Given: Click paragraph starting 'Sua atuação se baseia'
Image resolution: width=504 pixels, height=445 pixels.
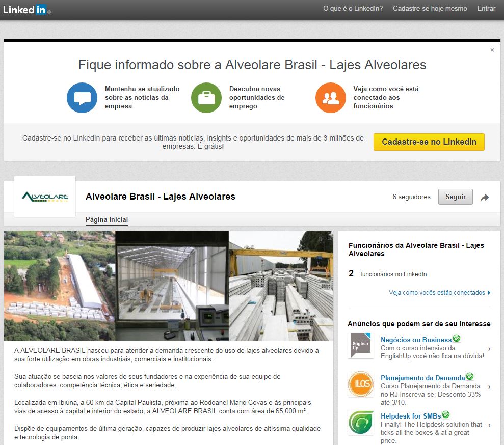Looking at the screenshot, I should 147,381.
